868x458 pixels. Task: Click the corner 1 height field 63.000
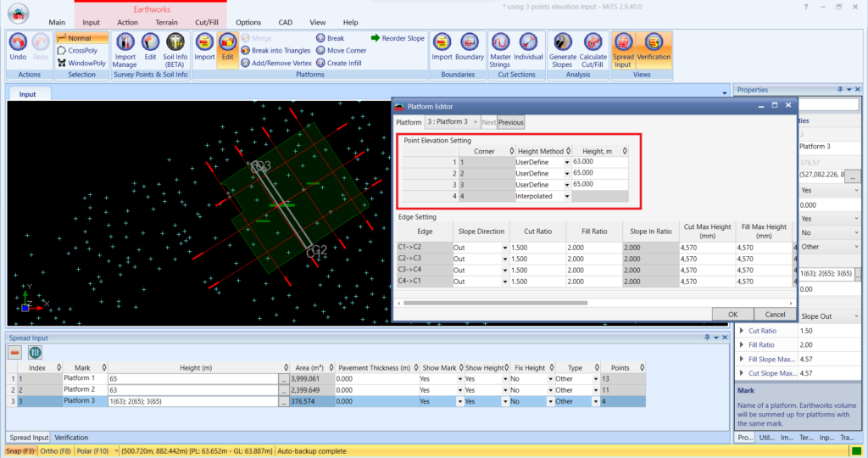tap(599, 162)
